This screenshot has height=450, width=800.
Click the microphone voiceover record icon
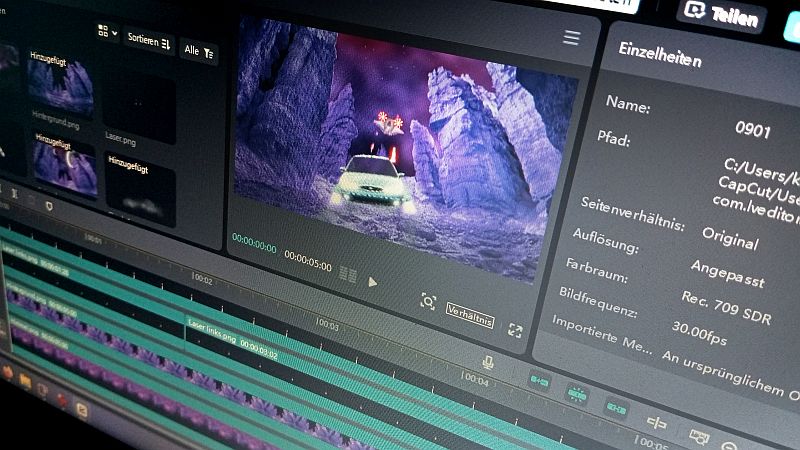tap(488, 362)
